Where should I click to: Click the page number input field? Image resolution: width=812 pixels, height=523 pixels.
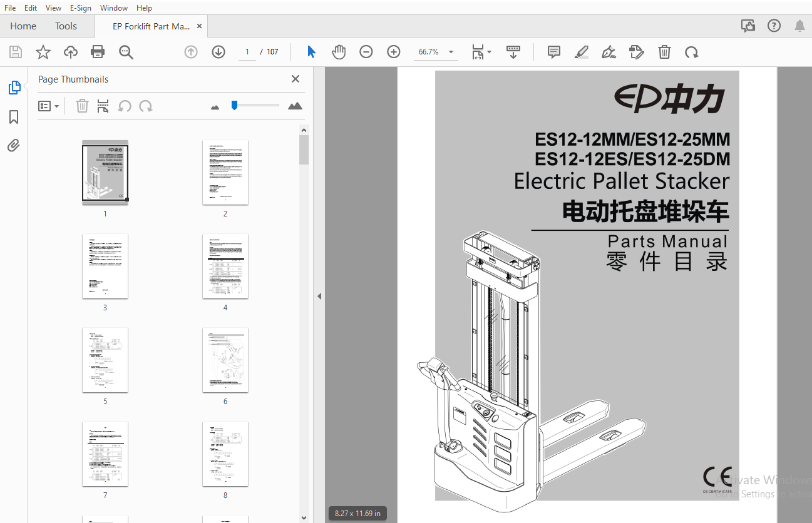tap(247, 52)
